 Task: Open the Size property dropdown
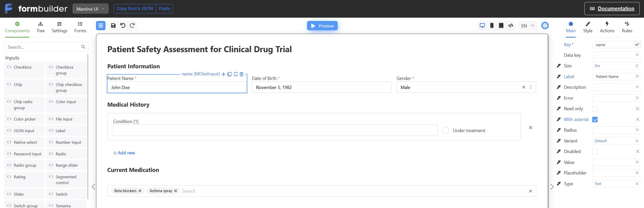click(x=614, y=66)
